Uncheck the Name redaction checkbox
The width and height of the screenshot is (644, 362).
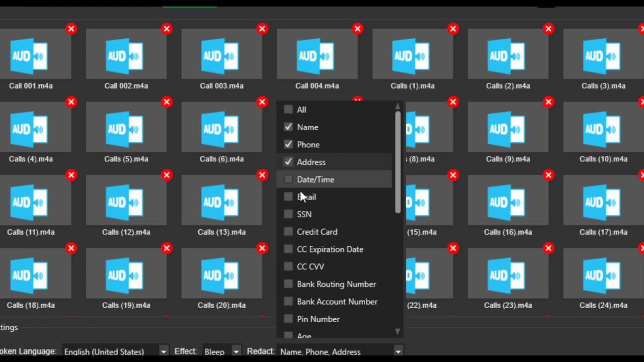(288, 127)
